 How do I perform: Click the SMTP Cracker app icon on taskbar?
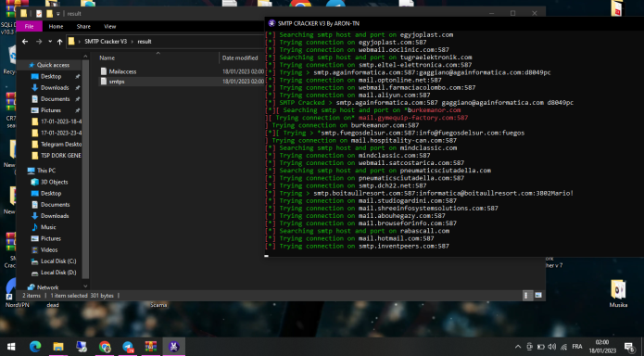pos(173,347)
